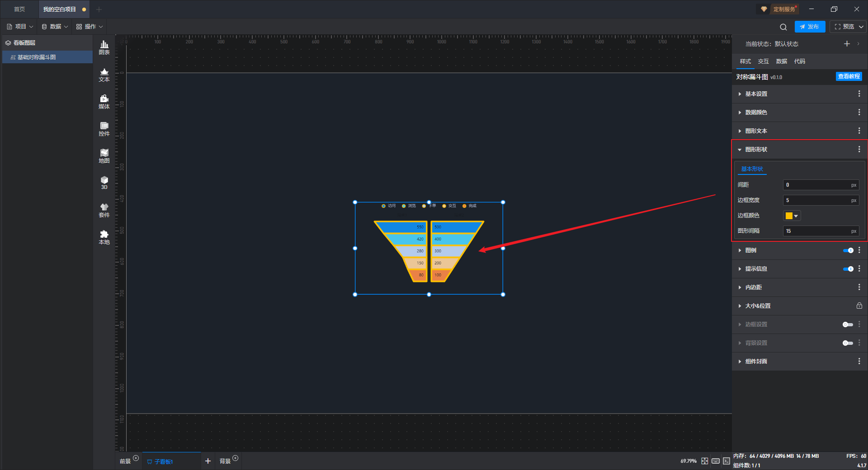This screenshot has width=868, height=470.
Task: Open more options for 内边距
Action: [859, 287]
